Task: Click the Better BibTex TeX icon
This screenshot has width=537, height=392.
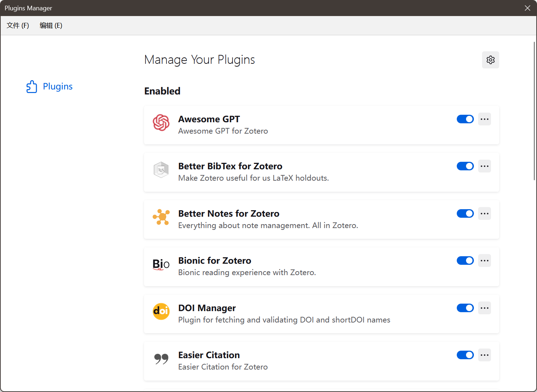Action: (161, 170)
